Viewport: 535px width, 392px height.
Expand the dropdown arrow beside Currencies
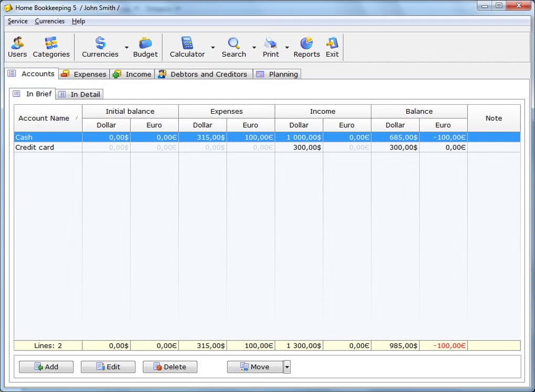[x=126, y=47]
